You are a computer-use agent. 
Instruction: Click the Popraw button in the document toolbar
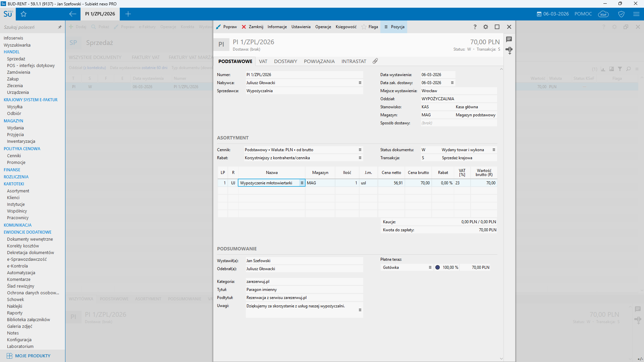[227, 27]
